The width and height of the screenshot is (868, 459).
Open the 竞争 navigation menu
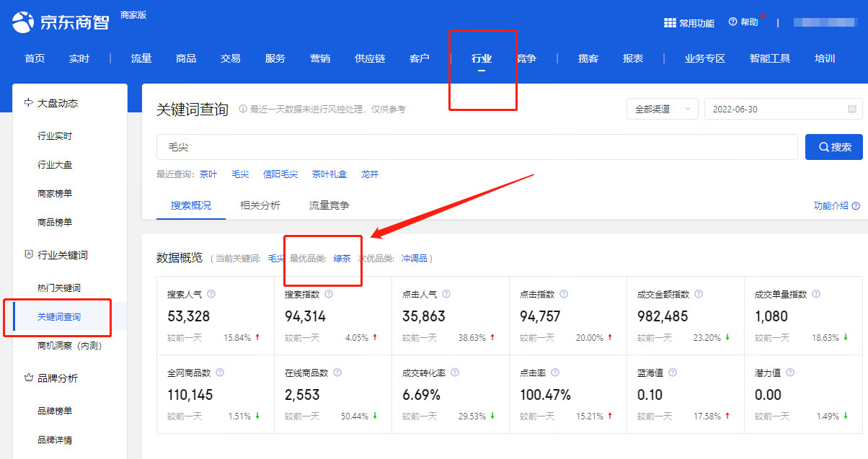coord(527,58)
